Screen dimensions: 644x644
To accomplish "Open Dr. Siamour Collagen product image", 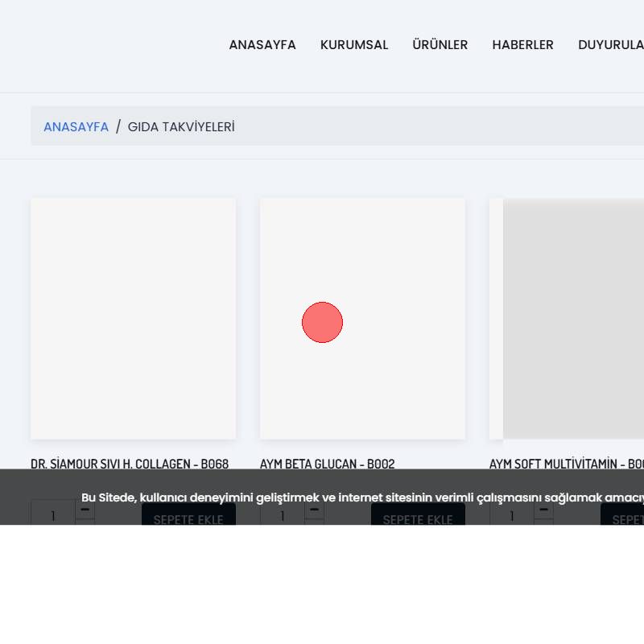I will [x=133, y=318].
